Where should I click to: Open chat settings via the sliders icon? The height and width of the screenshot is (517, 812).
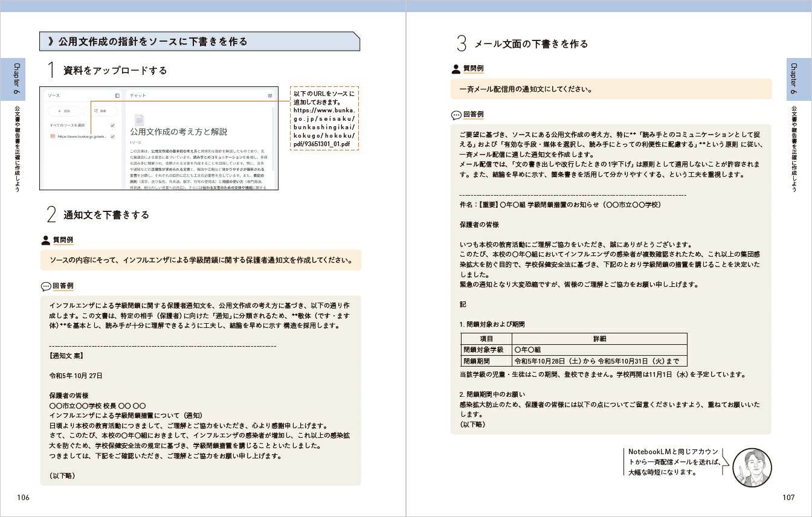(x=270, y=95)
